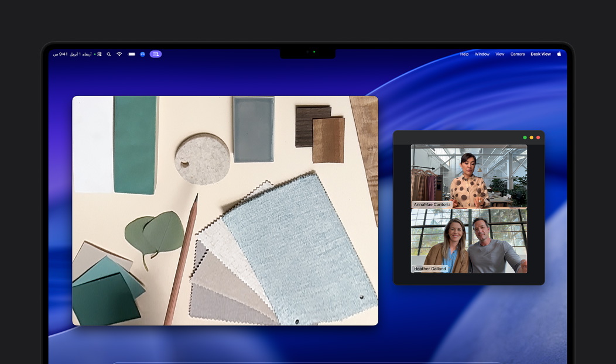Open the Help menu
This screenshot has width=616, height=364.
click(x=464, y=54)
